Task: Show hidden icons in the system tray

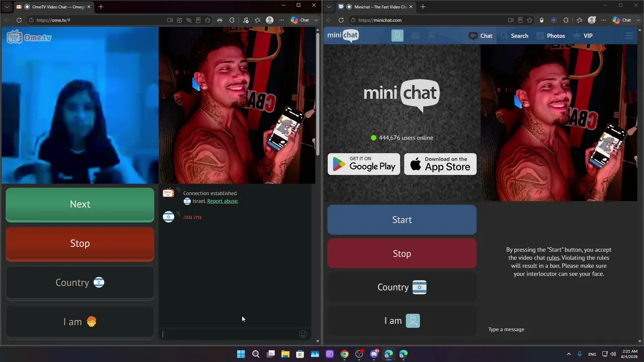Action: [569, 354]
